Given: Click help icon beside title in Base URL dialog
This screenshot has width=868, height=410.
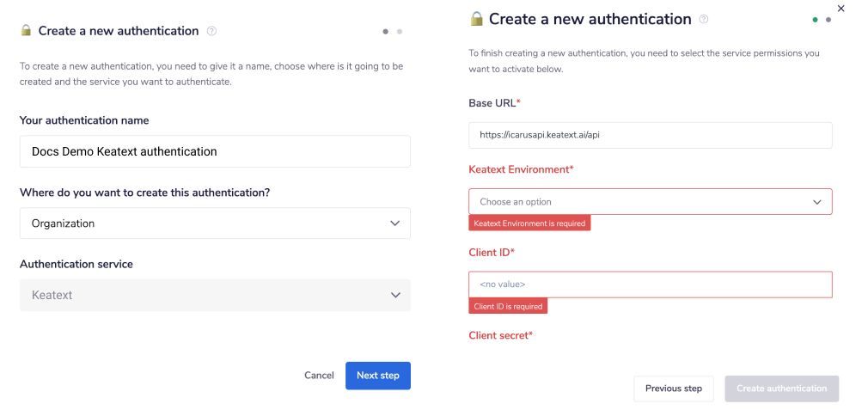Looking at the screenshot, I should (x=704, y=19).
